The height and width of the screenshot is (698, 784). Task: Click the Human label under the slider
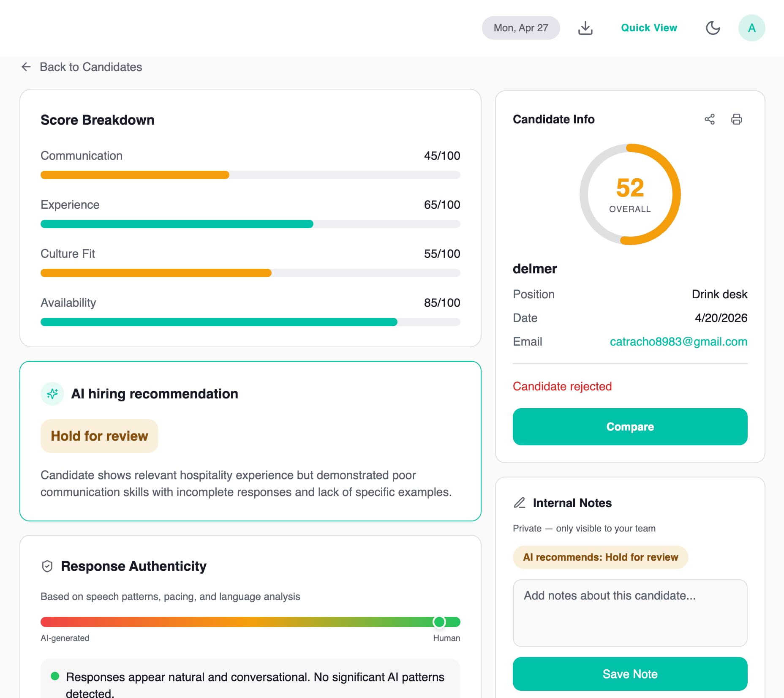pos(446,638)
